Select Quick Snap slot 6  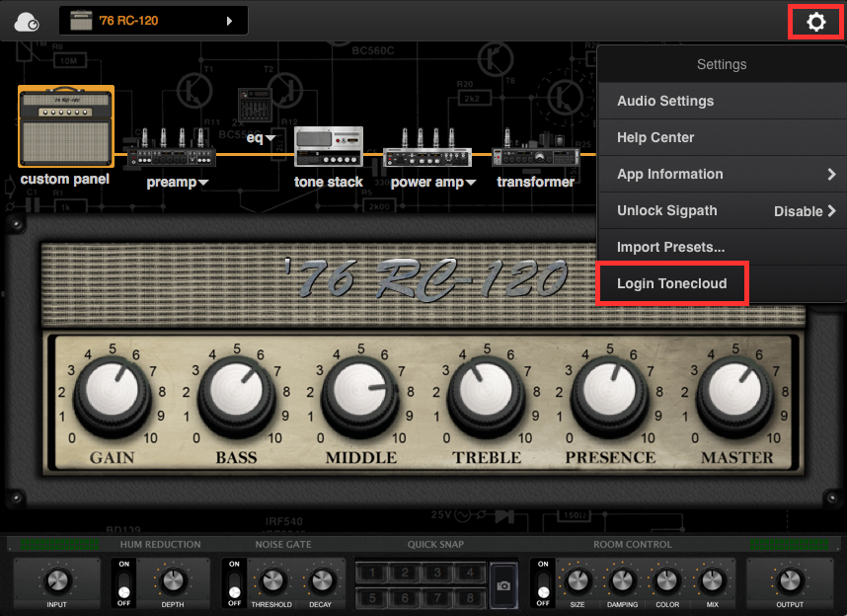click(x=405, y=597)
